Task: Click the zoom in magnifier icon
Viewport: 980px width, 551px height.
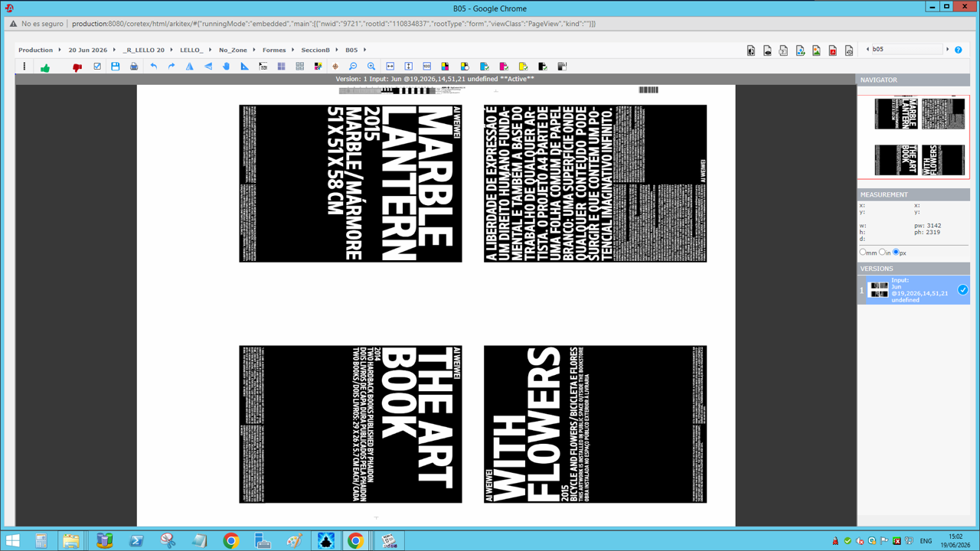Action: click(371, 67)
